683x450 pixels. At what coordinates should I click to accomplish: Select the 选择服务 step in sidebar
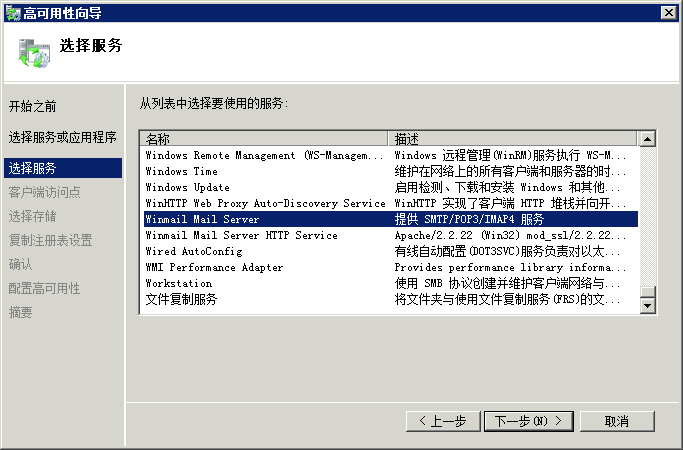(63, 168)
